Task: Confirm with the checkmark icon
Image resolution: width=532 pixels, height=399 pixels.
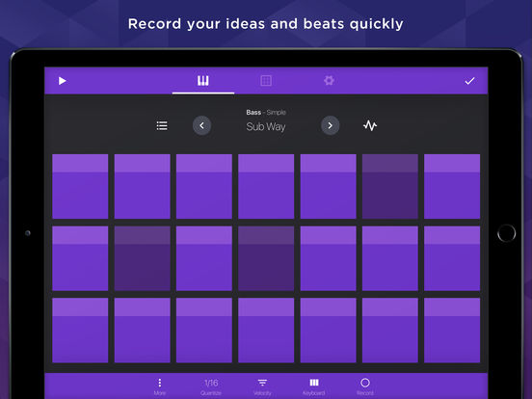Action: click(x=469, y=81)
